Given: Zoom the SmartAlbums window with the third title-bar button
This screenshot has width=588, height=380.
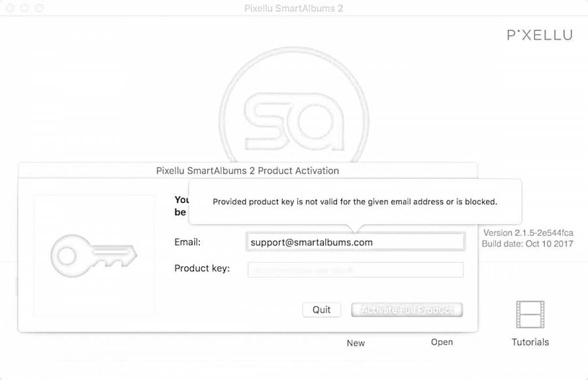Looking at the screenshot, I should 39,8.
